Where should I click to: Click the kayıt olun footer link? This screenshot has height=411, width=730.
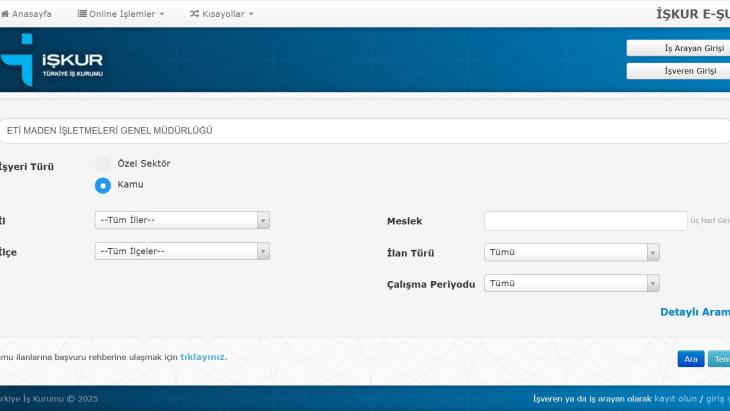(676, 399)
